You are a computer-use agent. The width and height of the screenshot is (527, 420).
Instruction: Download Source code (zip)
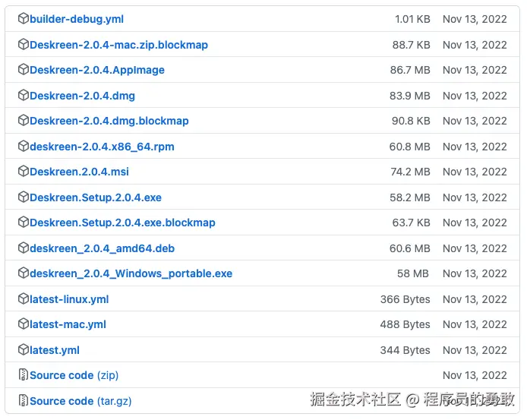74,375
